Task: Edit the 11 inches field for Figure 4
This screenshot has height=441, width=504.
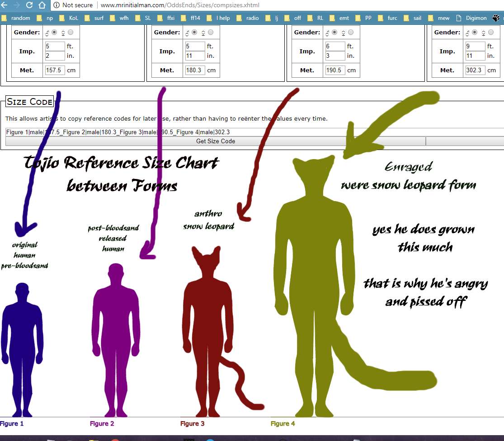Action: point(475,55)
